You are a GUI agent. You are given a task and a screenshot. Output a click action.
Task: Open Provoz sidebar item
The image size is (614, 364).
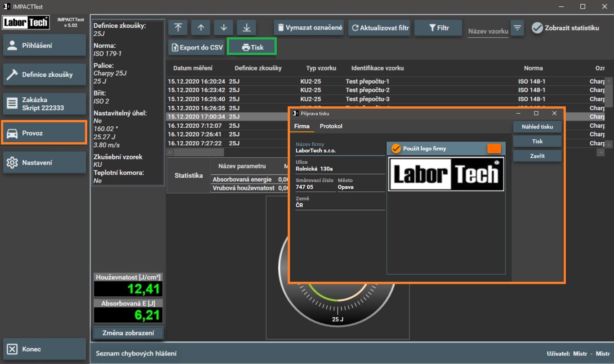(x=45, y=133)
